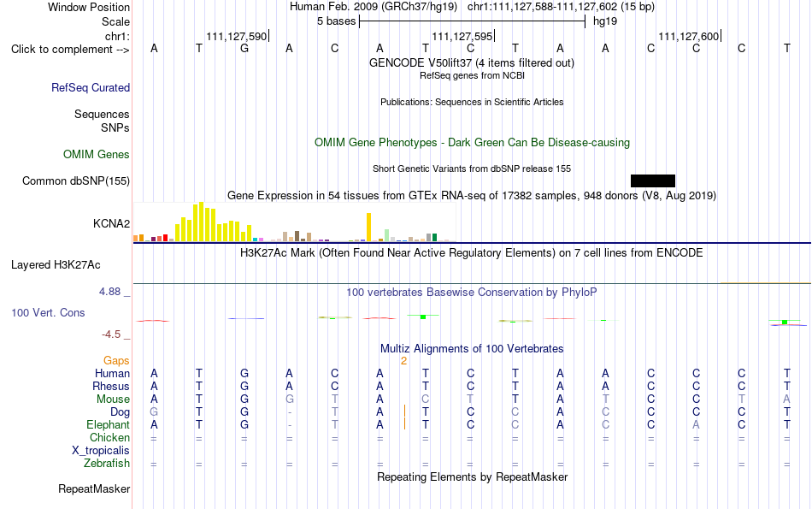The width and height of the screenshot is (812, 509).
Task: Click the 100 vertebrates Basewise Conservation title
Action: [x=471, y=293]
